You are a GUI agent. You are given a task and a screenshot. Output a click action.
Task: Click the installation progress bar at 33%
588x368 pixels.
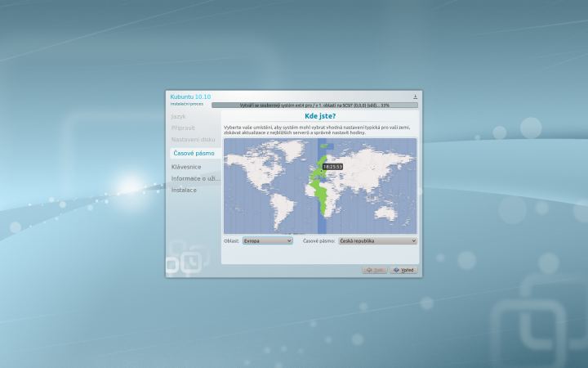(x=314, y=105)
